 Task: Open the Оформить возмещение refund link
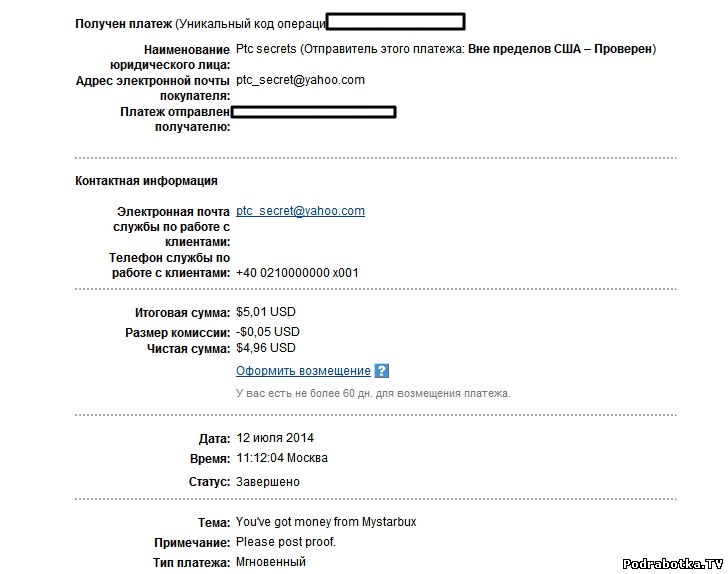point(303,371)
